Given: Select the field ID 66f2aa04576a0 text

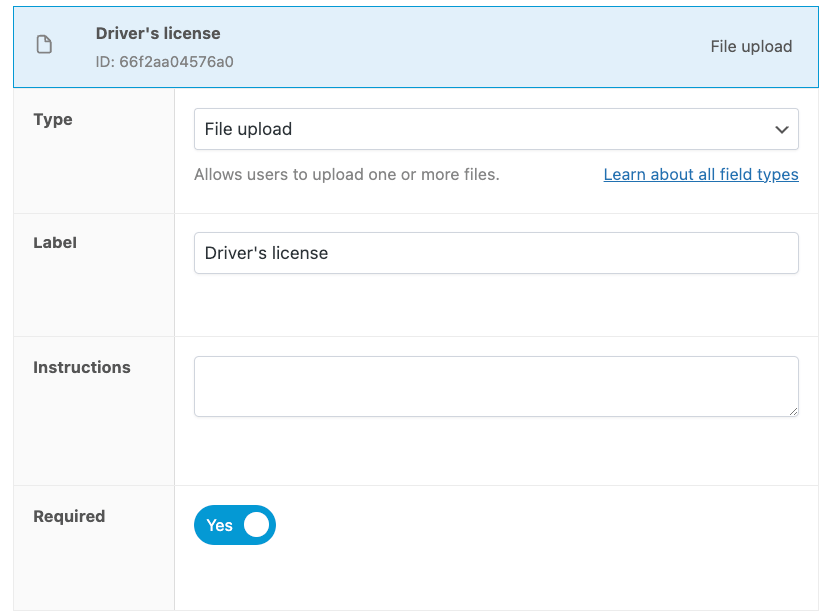Looking at the screenshot, I should click(164, 62).
